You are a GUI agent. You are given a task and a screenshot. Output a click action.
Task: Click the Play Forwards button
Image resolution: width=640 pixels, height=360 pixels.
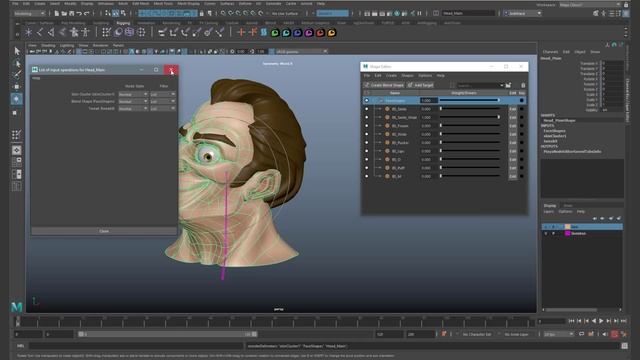tap(601, 321)
